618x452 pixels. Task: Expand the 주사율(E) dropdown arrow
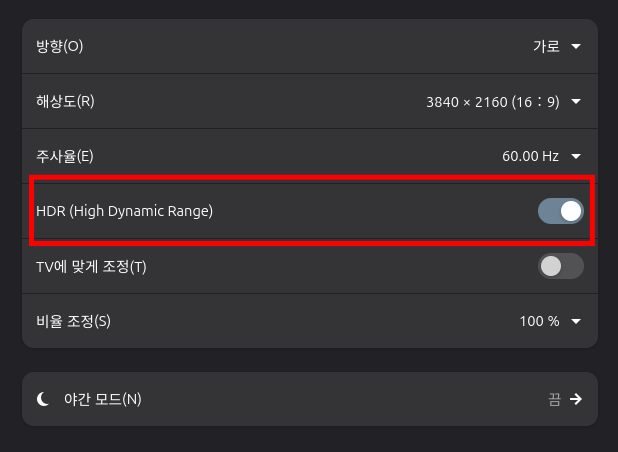576,156
